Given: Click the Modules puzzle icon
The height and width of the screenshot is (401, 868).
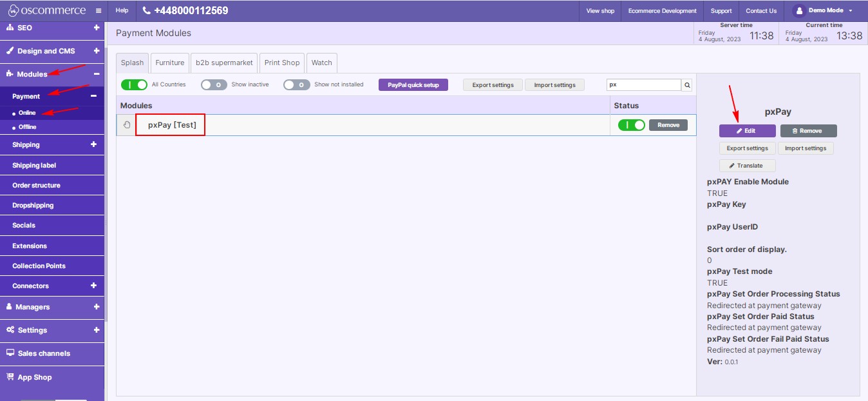Looking at the screenshot, I should (10, 74).
